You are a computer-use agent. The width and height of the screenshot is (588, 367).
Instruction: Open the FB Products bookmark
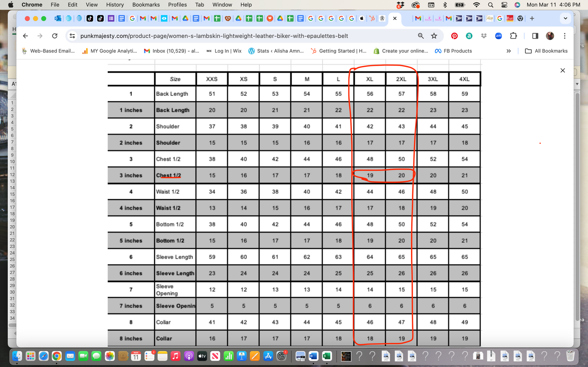(453, 51)
